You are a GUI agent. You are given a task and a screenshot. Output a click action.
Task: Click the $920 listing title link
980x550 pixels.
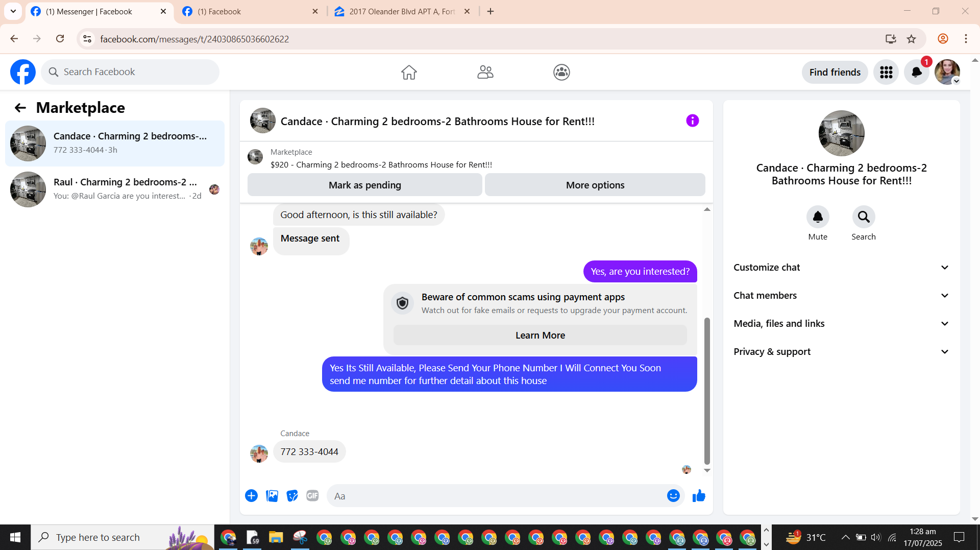point(381,164)
